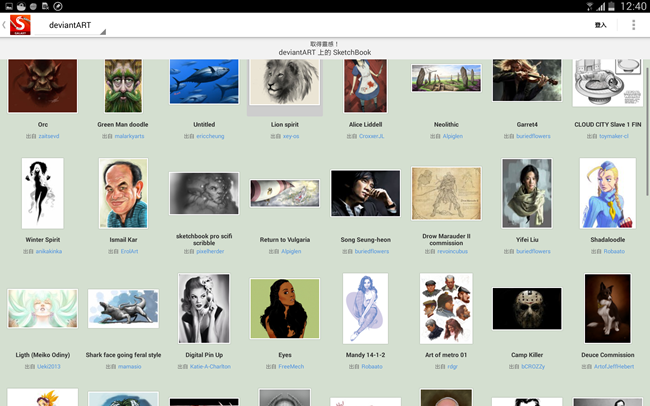The image size is (650, 406).
Task: Open the Return to Vulgaria thumbnail
Action: pyautogui.click(x=285, y=193)
